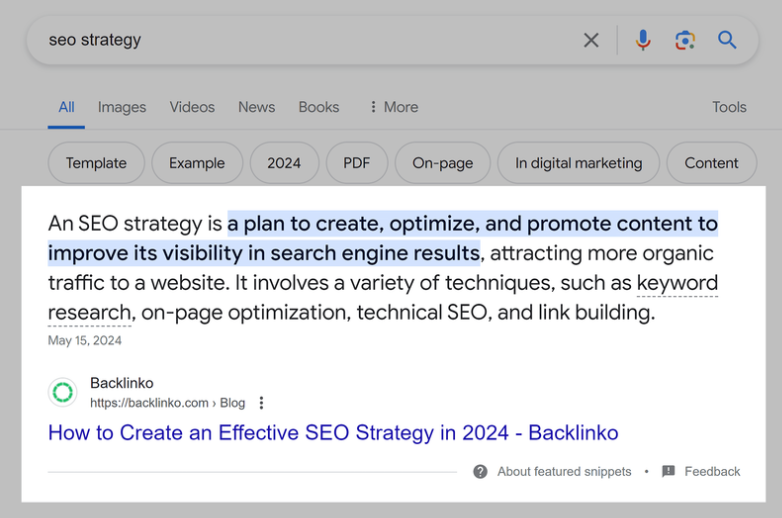
Task: Start voice search with the microphone icon
Action: tap(643, 40)
